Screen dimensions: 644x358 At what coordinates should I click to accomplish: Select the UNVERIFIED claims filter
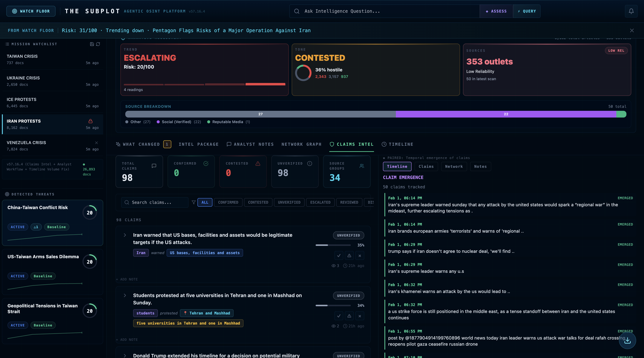coord(289,202)
